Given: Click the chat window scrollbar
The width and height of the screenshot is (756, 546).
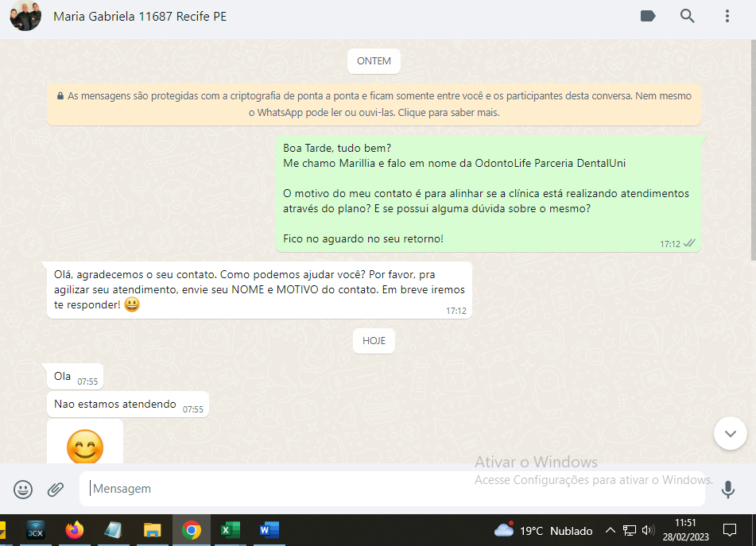Looking at the screenshot, I should click(x=753, y=150).
